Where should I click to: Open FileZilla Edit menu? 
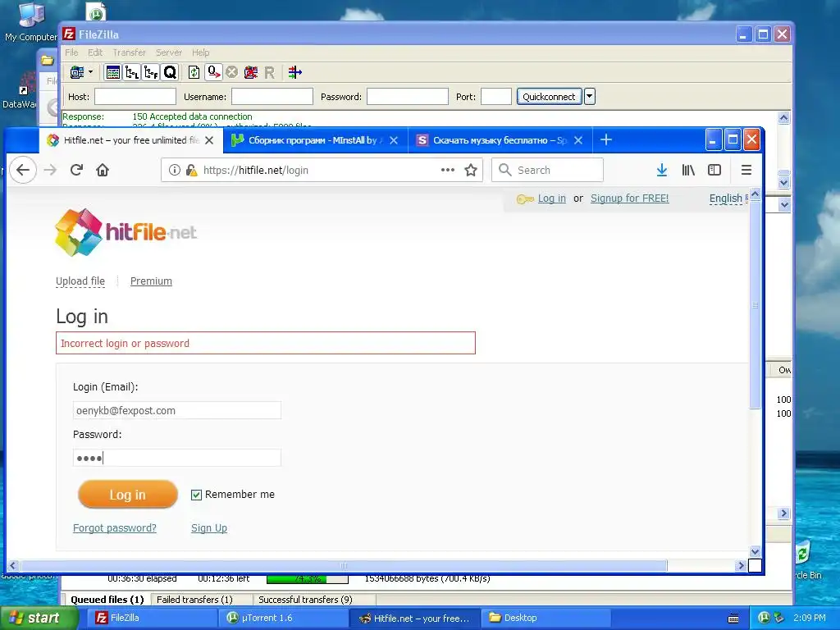(x=95, y=52)
